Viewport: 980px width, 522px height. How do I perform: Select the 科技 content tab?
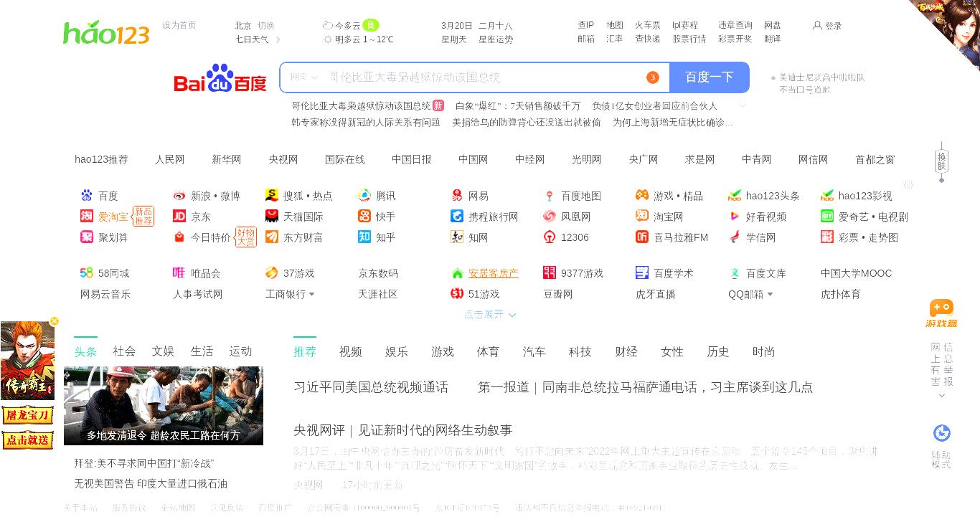point(580,352)
